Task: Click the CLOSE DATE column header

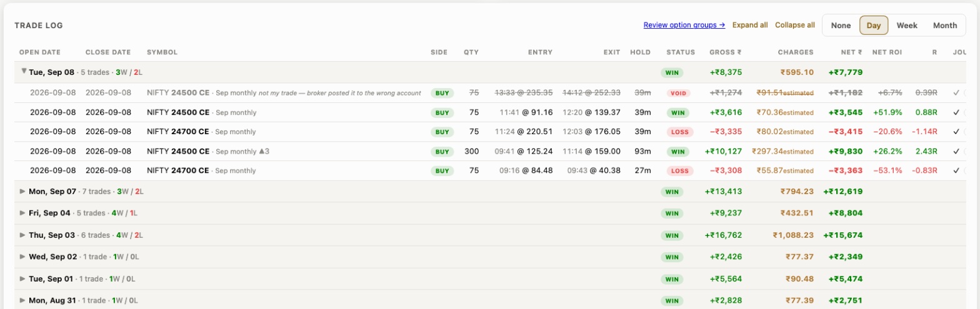Action: point(108,52)
